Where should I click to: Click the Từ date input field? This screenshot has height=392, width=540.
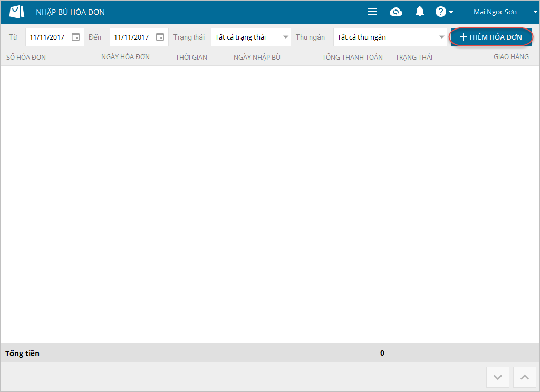click(55, 37)
